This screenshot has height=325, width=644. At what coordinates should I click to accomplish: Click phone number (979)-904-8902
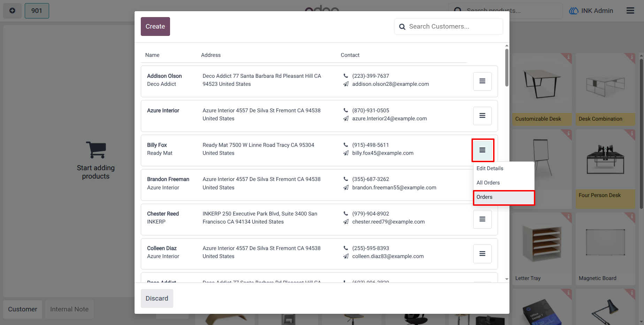[x=370, y=214]
